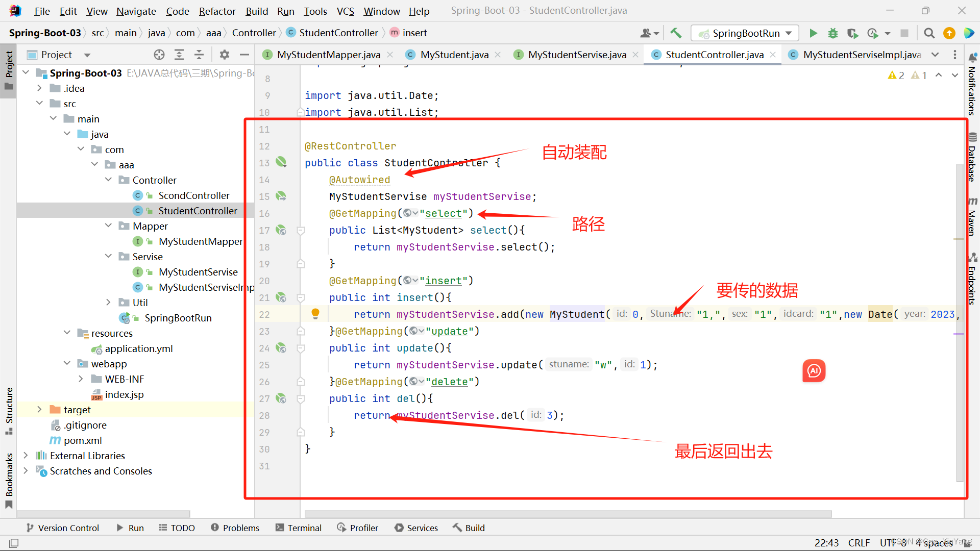Collapse the Mapper folder

[108, 226]
